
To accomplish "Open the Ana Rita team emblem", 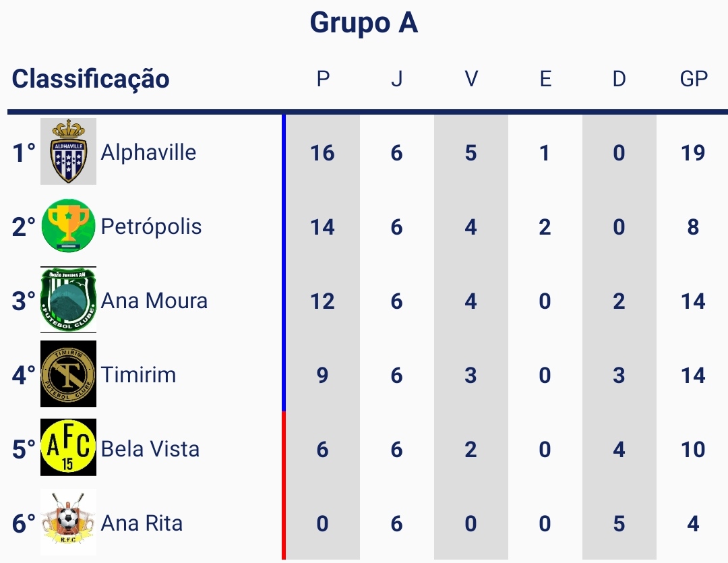I will [68, 523].
